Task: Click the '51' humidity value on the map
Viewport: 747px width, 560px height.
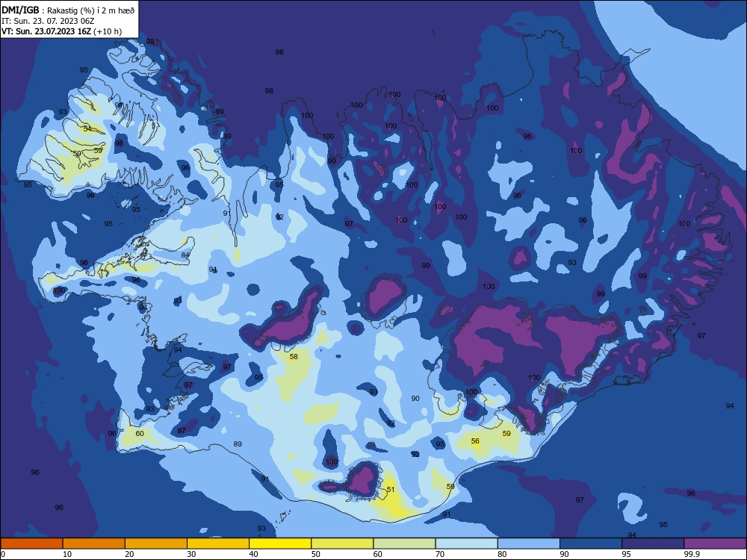Action: coord(391,490)
